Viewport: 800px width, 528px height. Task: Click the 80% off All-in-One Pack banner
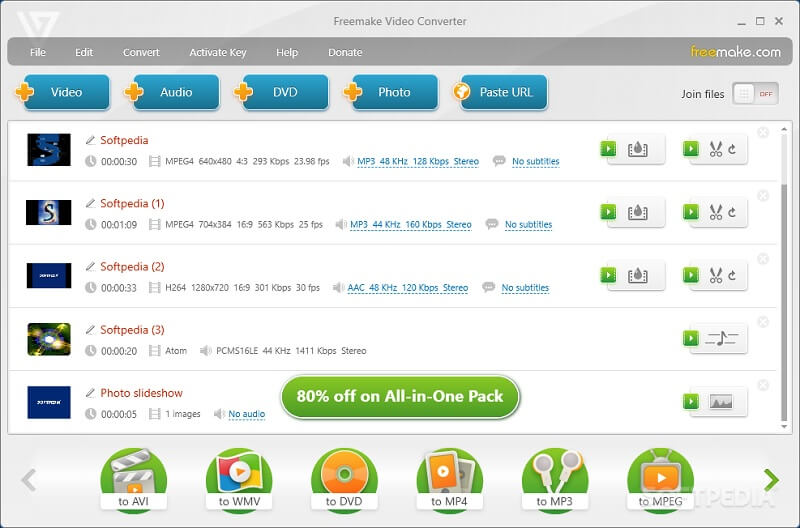click(x=400, y=396)
